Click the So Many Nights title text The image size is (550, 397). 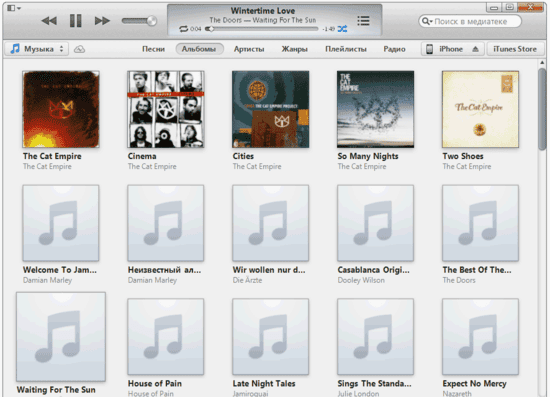click(368, 156)
